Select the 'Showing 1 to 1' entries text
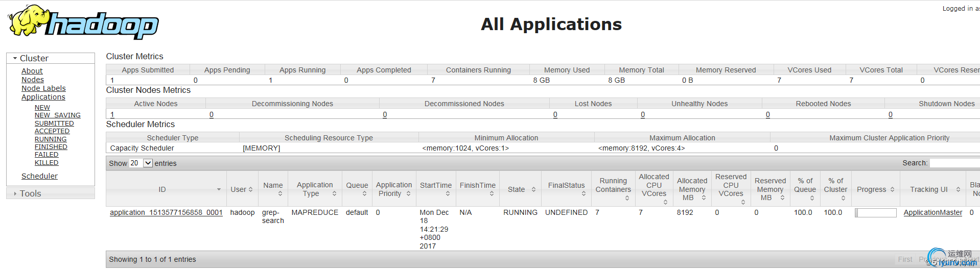The height and width of the screenshot is (271, 980). [152, 259]
